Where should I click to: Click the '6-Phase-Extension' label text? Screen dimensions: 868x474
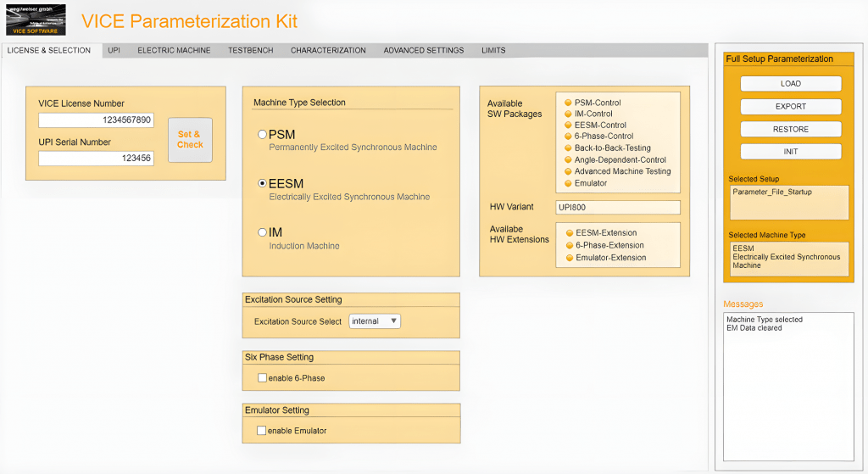pyautogui.click(x=609, y=245)
